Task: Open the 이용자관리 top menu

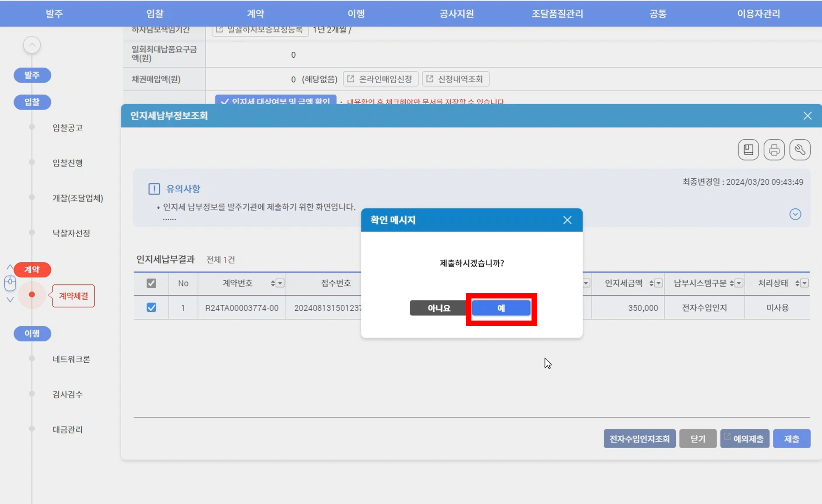Action: [x=758, y=14]
